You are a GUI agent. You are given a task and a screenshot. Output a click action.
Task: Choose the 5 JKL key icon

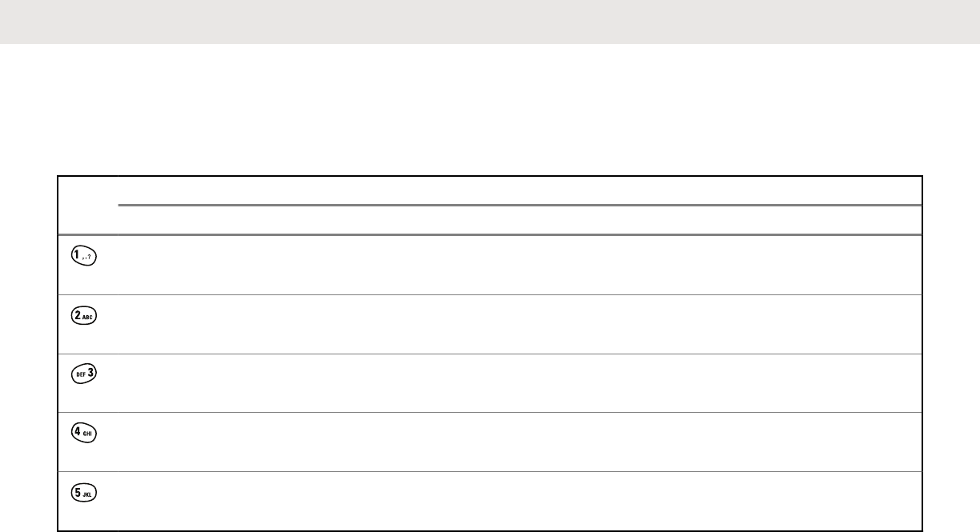pyautogui.click(x=83, y=493)
